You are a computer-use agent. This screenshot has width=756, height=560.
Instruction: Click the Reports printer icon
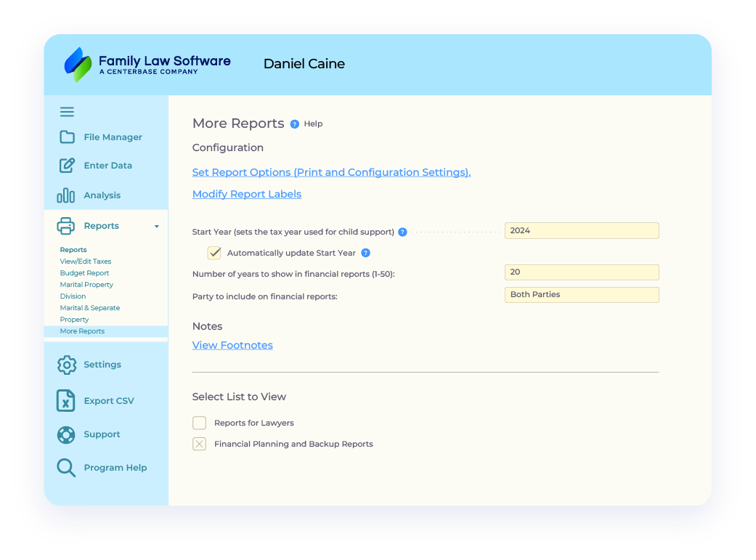[x=66, y=226]
